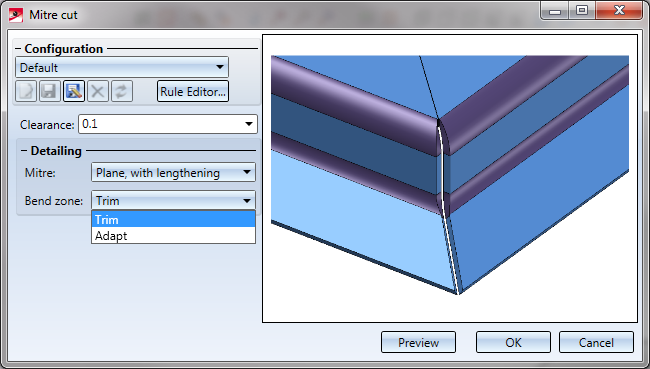
Task: Click the Mitre cut app icon
Action: point(16,15)
